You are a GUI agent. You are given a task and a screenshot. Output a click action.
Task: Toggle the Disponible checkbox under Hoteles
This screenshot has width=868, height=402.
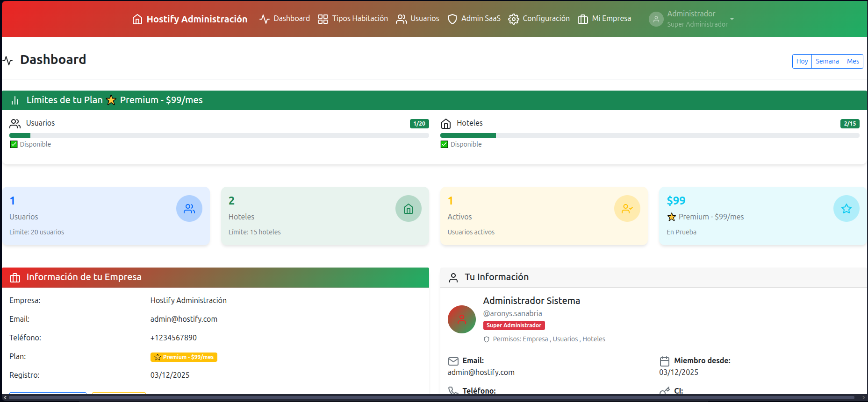pyautogui.click(x=445, y=145)
